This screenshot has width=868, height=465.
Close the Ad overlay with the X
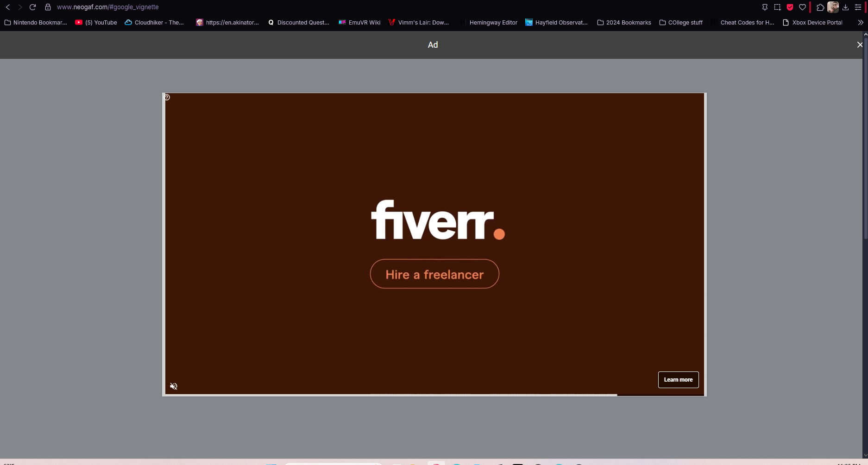click(860, 44)
